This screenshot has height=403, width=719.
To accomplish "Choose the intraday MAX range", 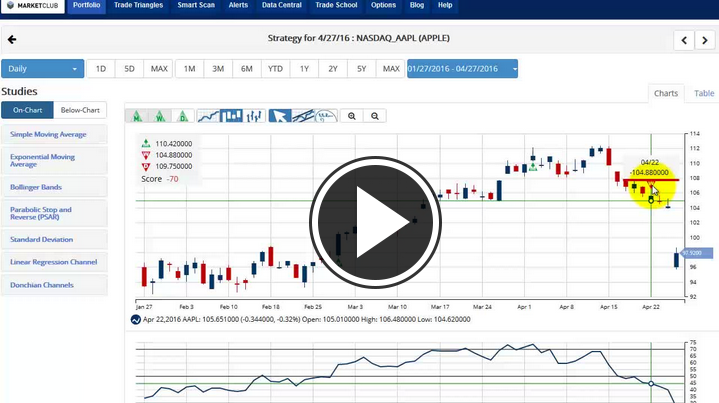I will [159, 69].
